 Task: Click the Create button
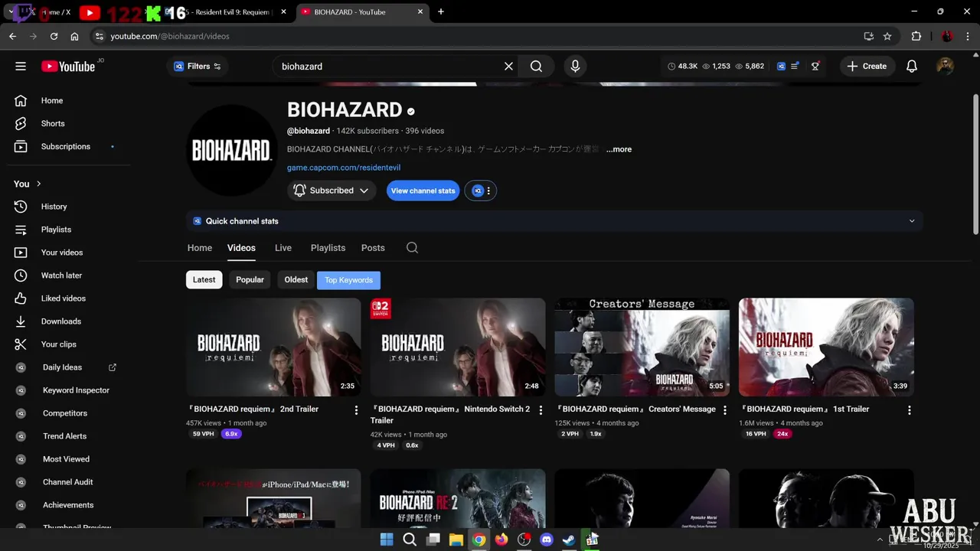867,67
